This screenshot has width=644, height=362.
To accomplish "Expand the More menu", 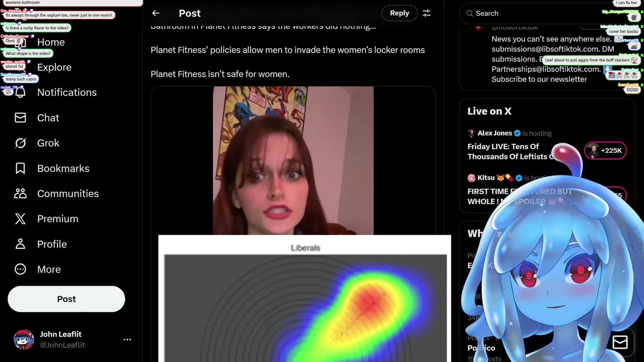I will click(48, 269).
